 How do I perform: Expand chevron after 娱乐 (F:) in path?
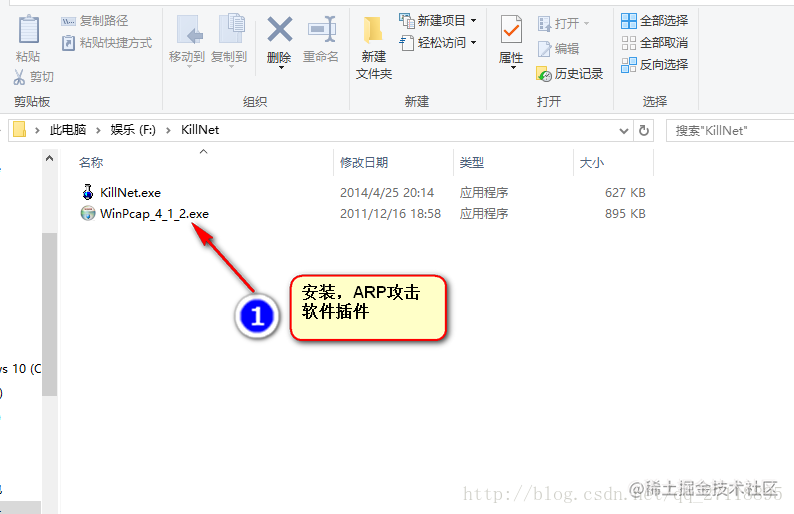click(x=168, y=131)
